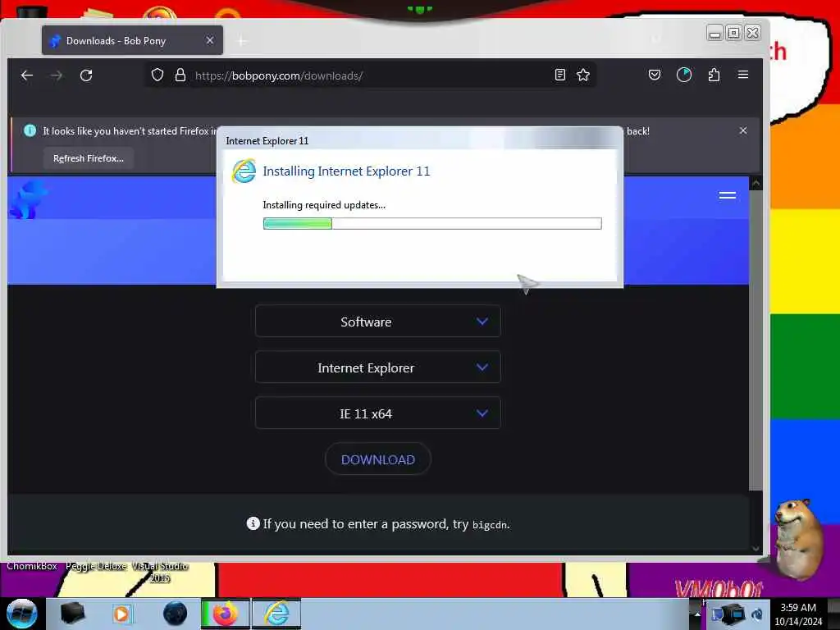The width and height of the screenshot is (840, 630).
Task: Click the installer progress bar
Action: 432,223
